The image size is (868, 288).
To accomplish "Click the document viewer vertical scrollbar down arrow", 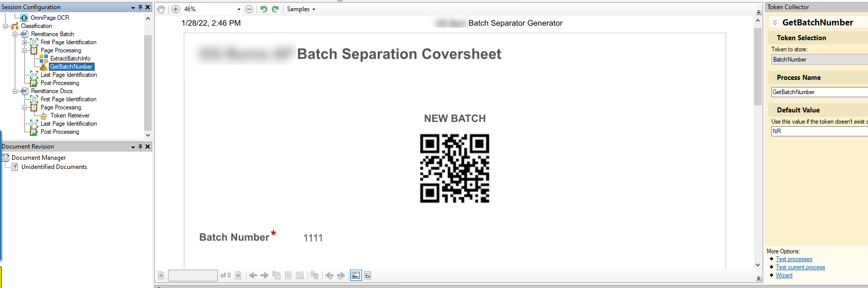I will tap(758, 265).
